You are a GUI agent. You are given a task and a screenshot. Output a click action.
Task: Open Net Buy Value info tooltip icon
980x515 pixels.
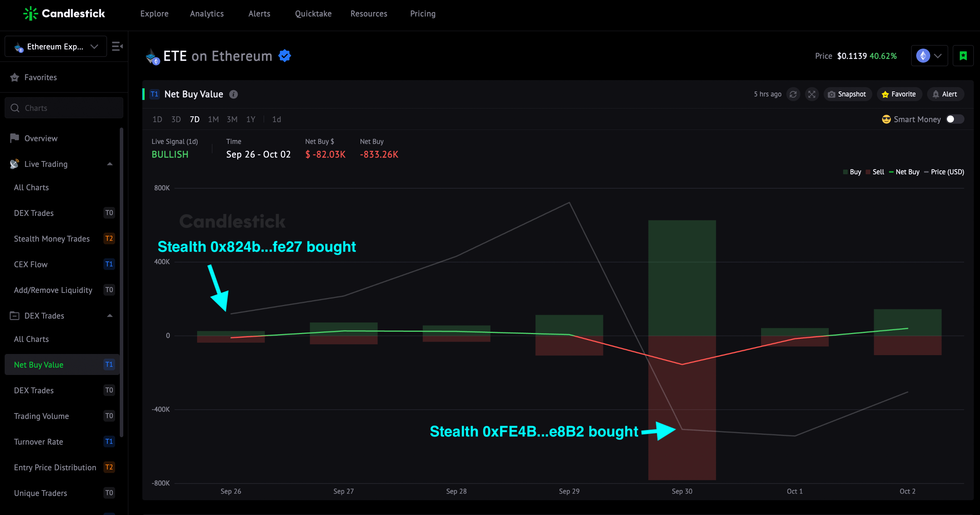[x=233, y=94]
